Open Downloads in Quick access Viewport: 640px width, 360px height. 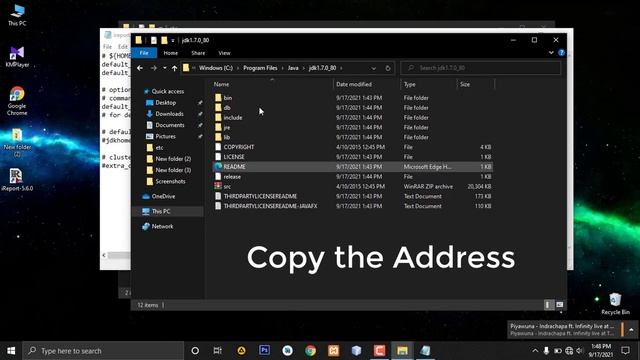click(169, 114)
